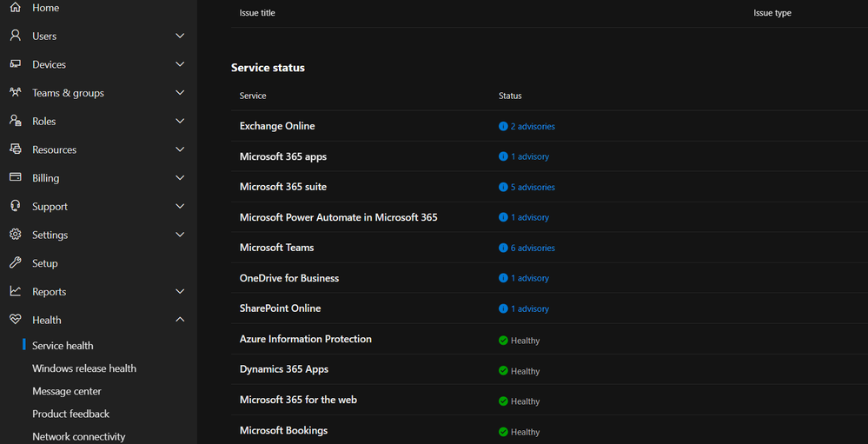Image resolution: width=868 pixels, height=444 pixels.
Task: Click the Settings gear icon
Action: (16, 235)
